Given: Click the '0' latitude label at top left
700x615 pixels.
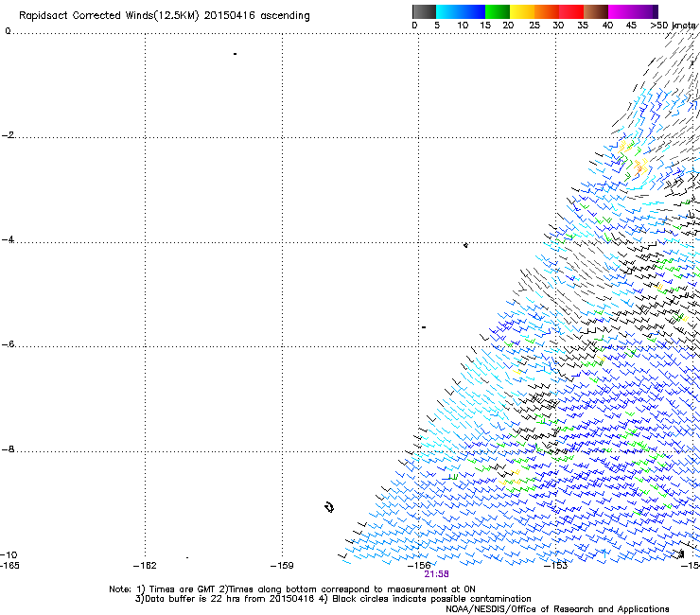Looking at the screenshot, I should tap(8, 31).
